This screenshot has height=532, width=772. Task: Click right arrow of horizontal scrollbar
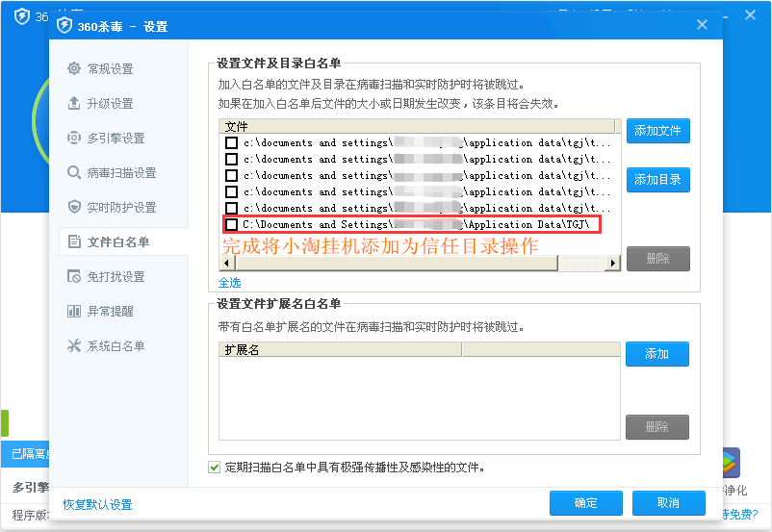pyautogui.click(x=612, y=263)
